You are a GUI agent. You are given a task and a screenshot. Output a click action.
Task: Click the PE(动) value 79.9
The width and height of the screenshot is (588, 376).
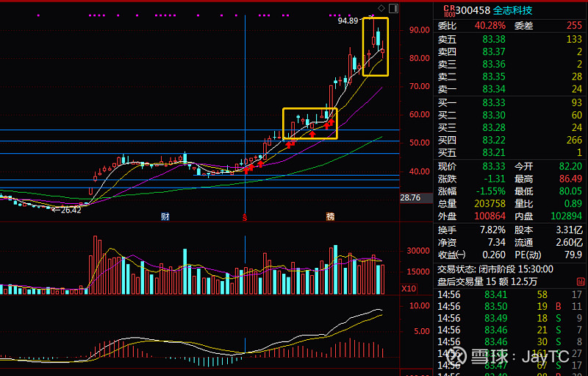[573, 255]
